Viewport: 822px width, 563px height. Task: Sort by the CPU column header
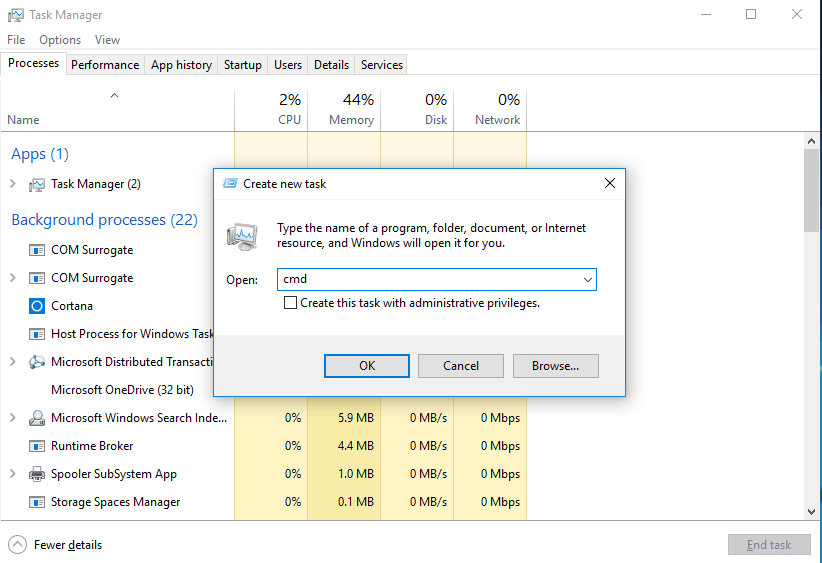pyautogui.click(x=271, y=110)
